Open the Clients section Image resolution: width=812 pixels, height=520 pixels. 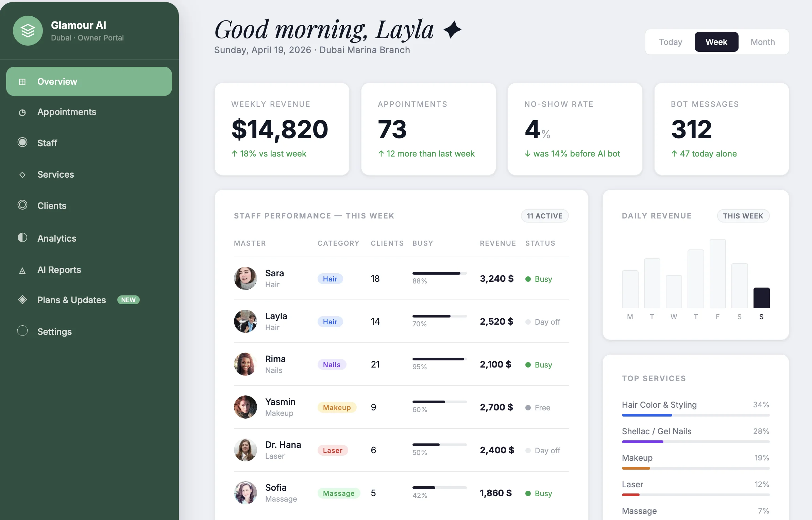coord(89,206)
